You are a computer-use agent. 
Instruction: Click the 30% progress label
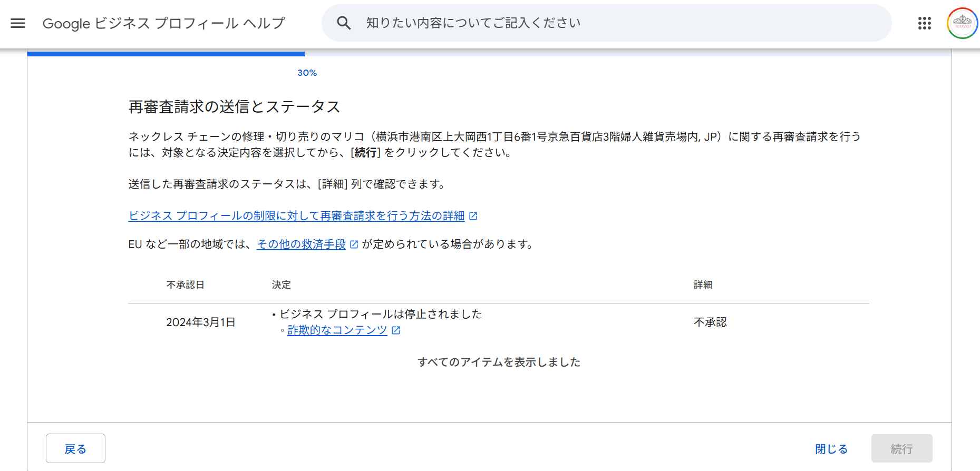(307, 73)
